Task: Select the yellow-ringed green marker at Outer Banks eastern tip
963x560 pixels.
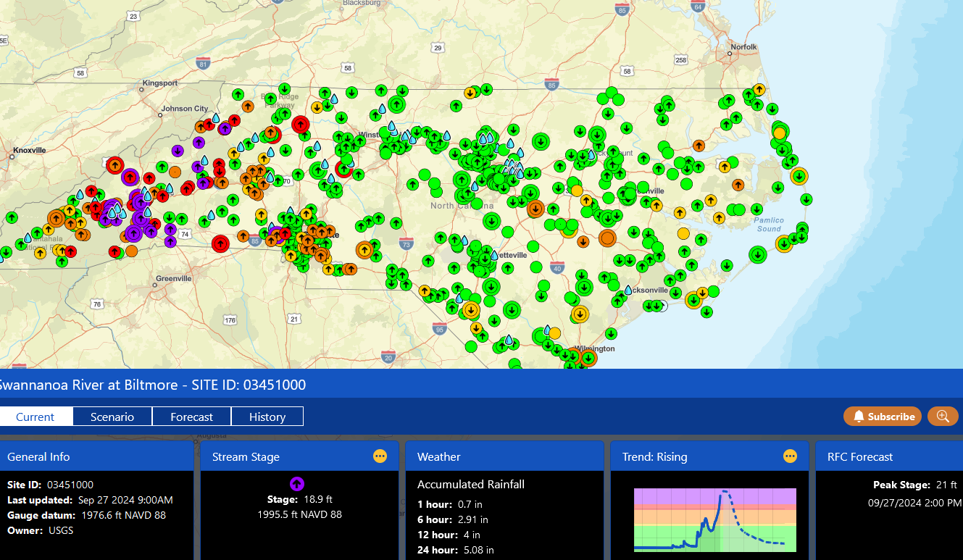Action: pos(799,176)
